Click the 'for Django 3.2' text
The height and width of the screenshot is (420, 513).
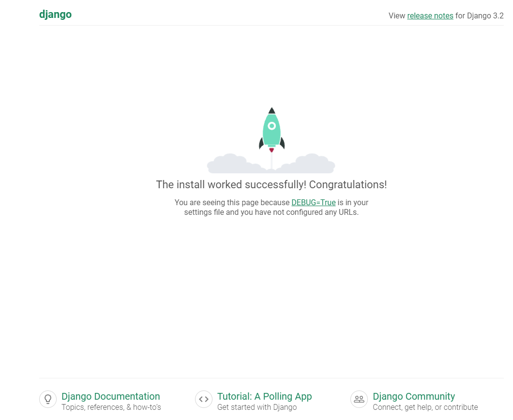(479, 15)
